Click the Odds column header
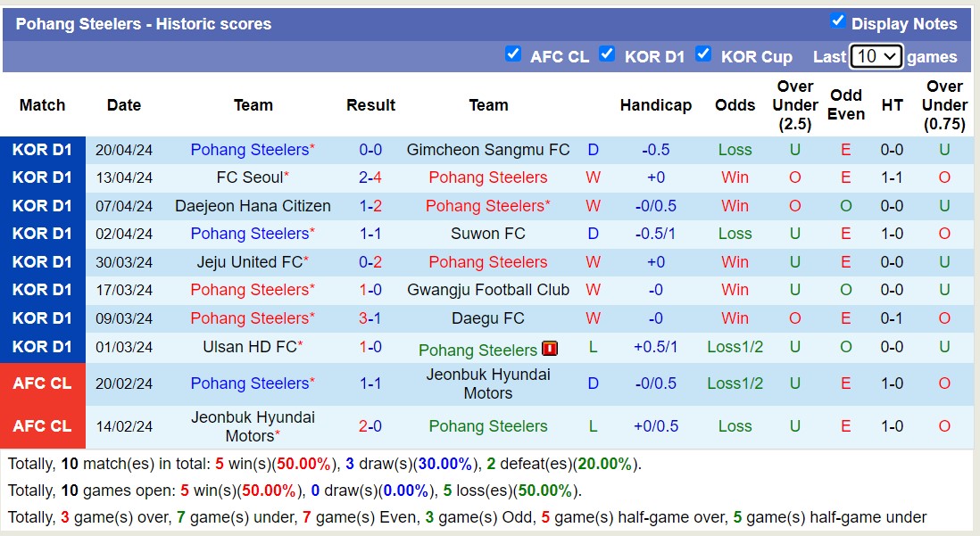This screenshot has width=980, height=536. pos(735,104)
